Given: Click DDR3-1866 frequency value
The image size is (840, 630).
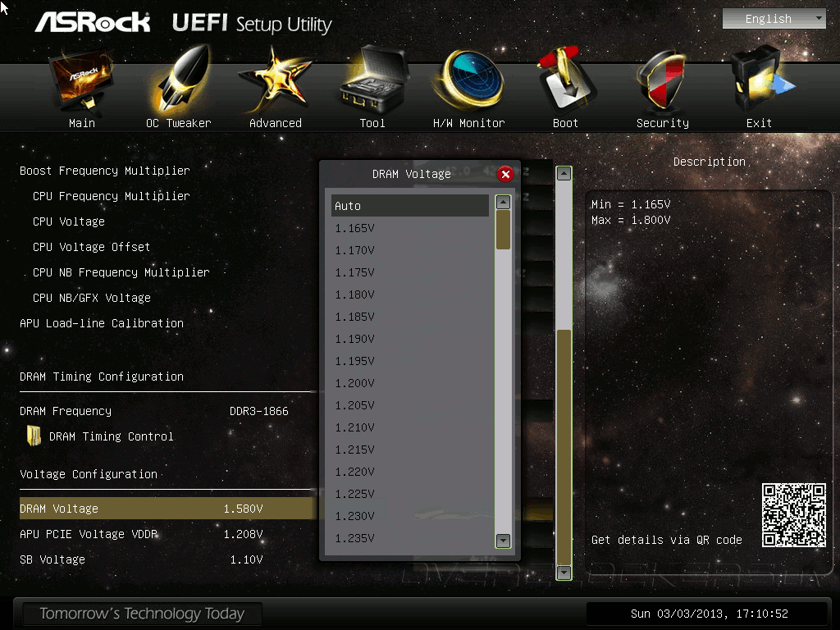Looking at the screenshot, I should point(258,412).
